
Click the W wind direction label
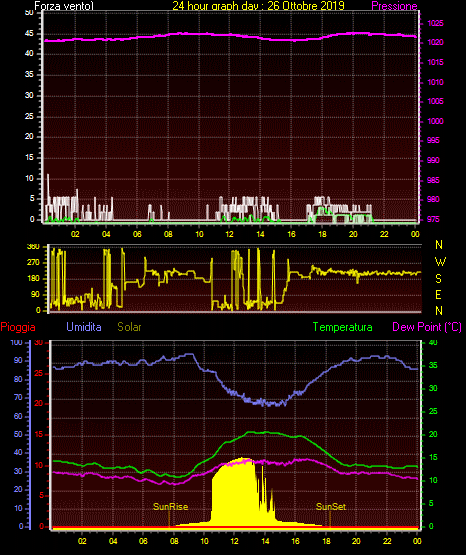click(440, 262)
